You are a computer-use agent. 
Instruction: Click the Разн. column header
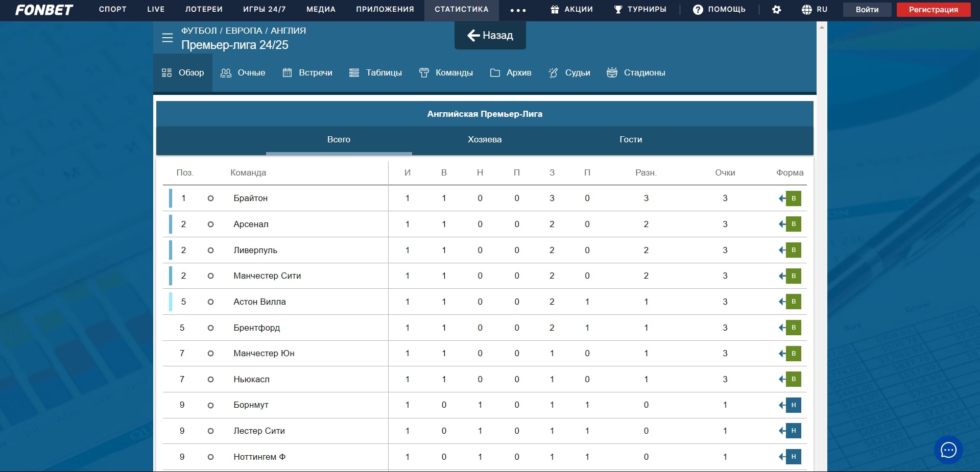point(646,172)
